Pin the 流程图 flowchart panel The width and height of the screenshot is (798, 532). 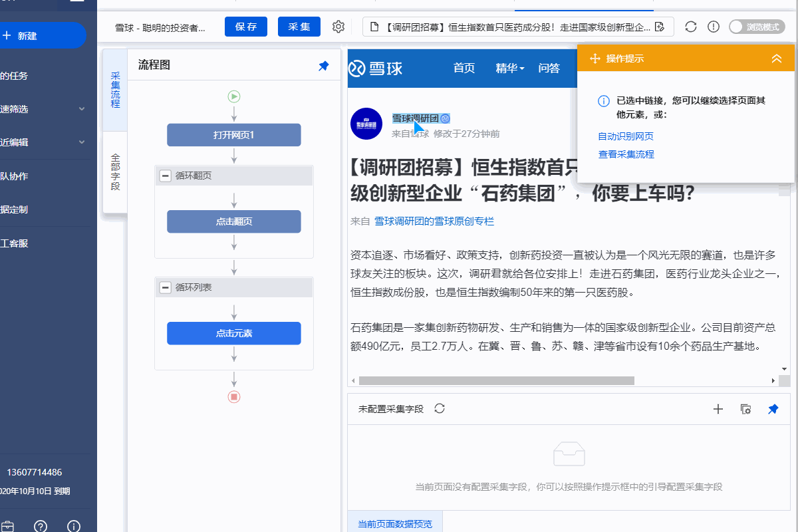coord(324,65)
